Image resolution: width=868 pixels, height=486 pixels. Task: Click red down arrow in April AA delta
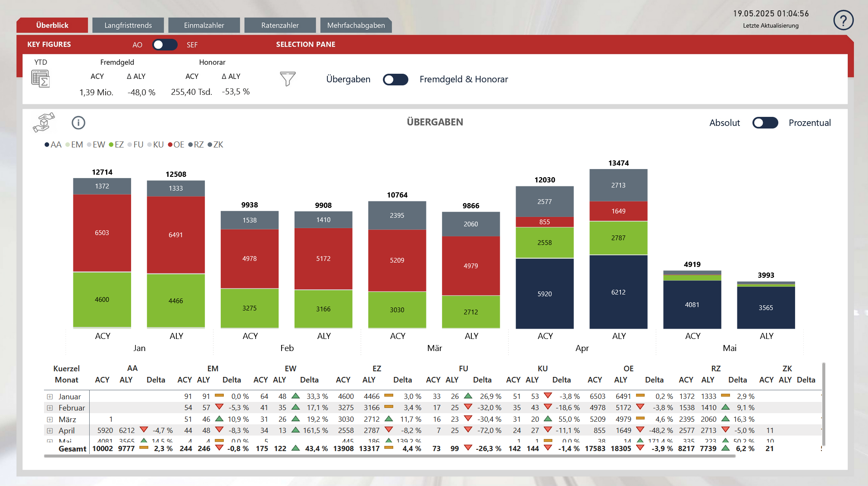pyautogui.click(x=144, y=430)
